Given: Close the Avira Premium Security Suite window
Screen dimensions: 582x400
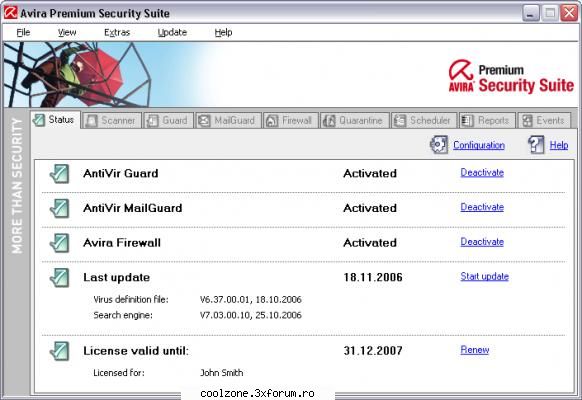Looking at the screenshot, I should click(569, 13).
